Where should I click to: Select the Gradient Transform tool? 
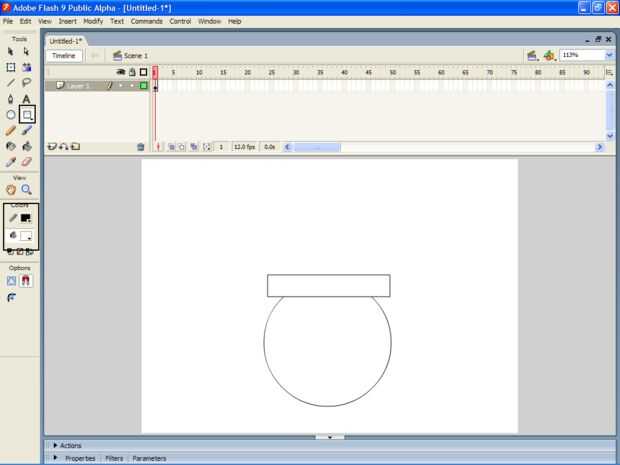click(26, 67)
